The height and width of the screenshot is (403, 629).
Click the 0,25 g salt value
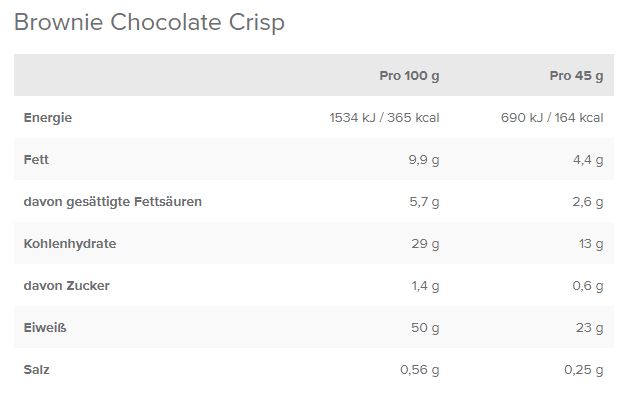click(584, 369)
